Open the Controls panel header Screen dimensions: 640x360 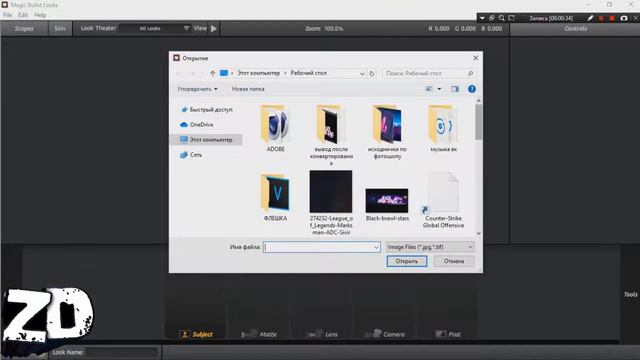575,29
